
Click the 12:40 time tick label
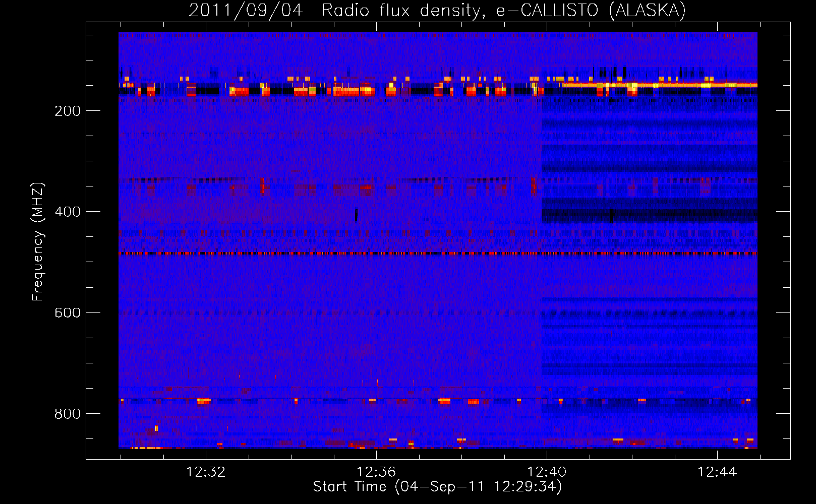click(547, 472)
